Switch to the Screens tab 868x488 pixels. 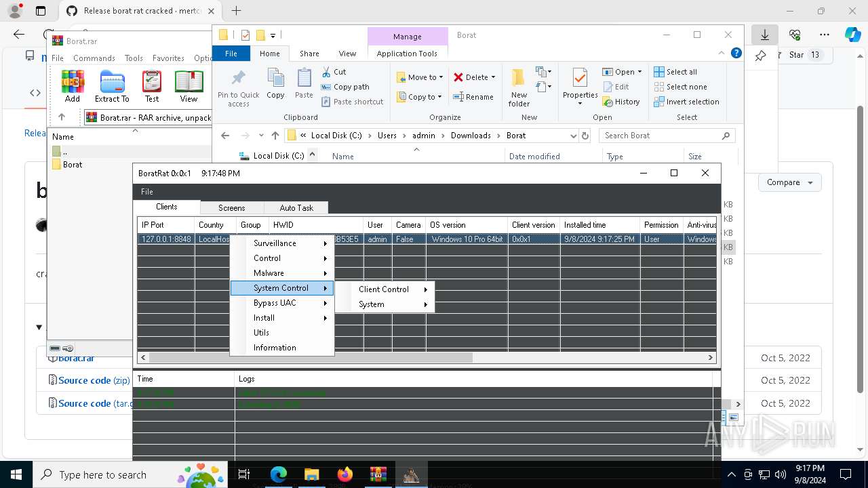[231, 208]
